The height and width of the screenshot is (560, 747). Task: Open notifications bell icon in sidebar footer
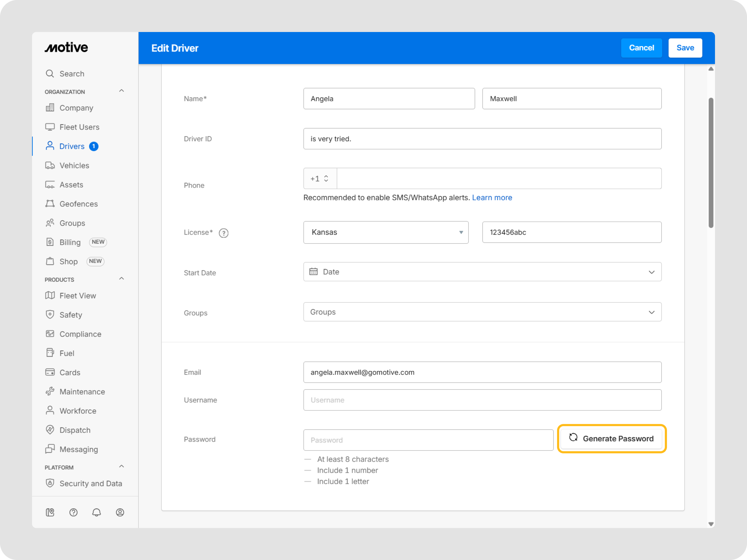(97, 513)
